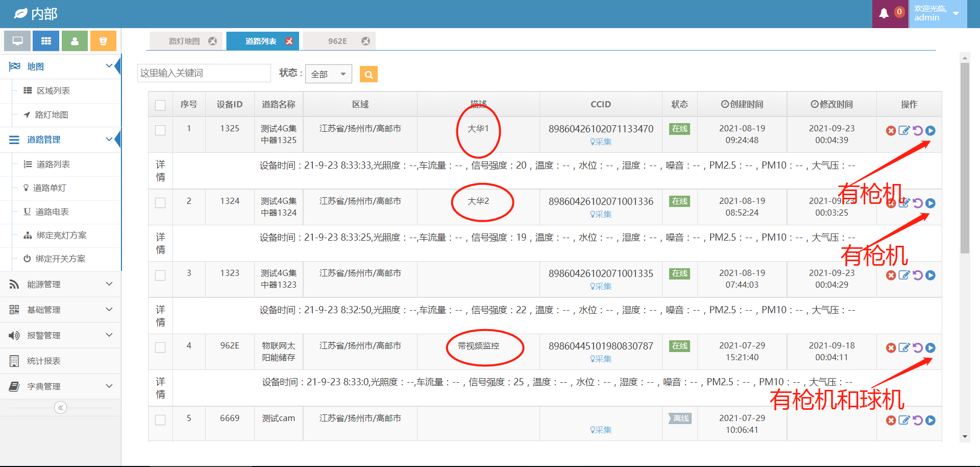
Task: Open 路灯地图 in sidebar
Action: [x=51, y=115]
